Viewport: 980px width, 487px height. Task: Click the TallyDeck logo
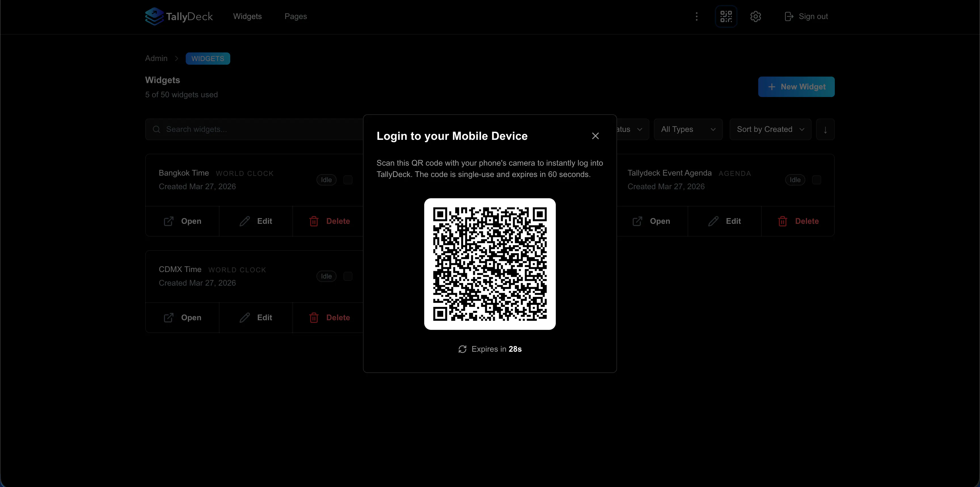click(x=179, y=16)
